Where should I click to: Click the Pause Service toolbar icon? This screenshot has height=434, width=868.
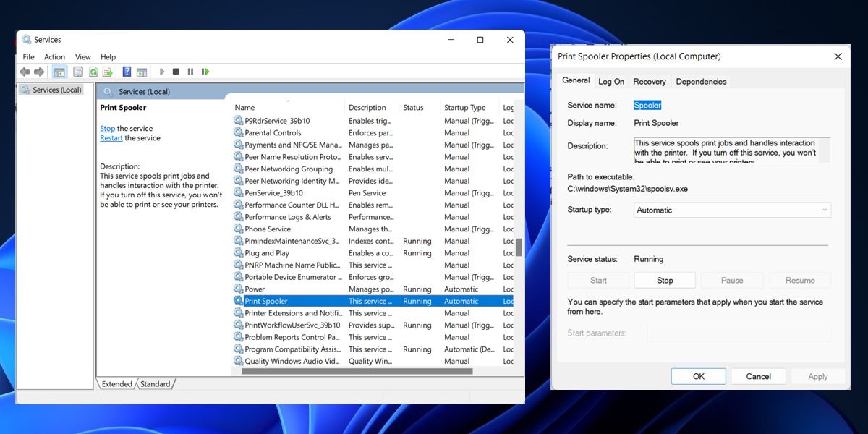[190, 72]
